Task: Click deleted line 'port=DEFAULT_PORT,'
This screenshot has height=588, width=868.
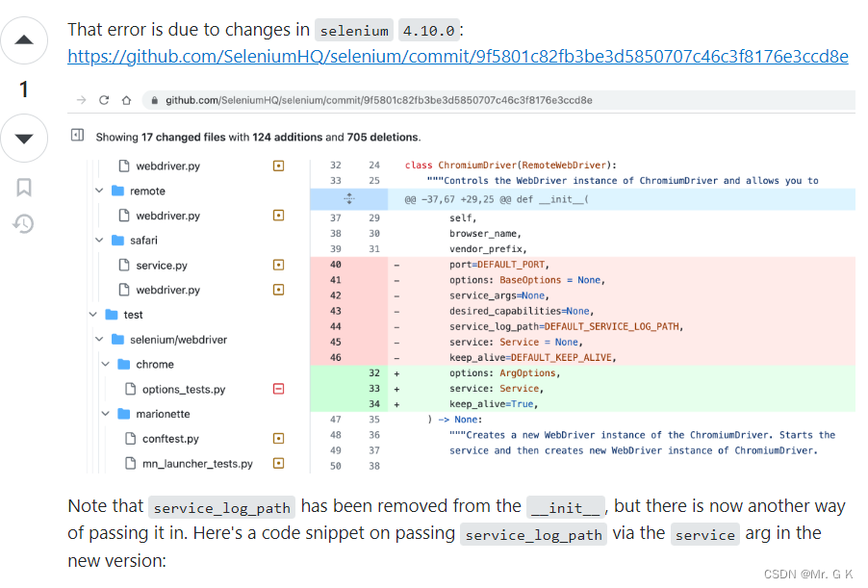Action: coord(498,265)
